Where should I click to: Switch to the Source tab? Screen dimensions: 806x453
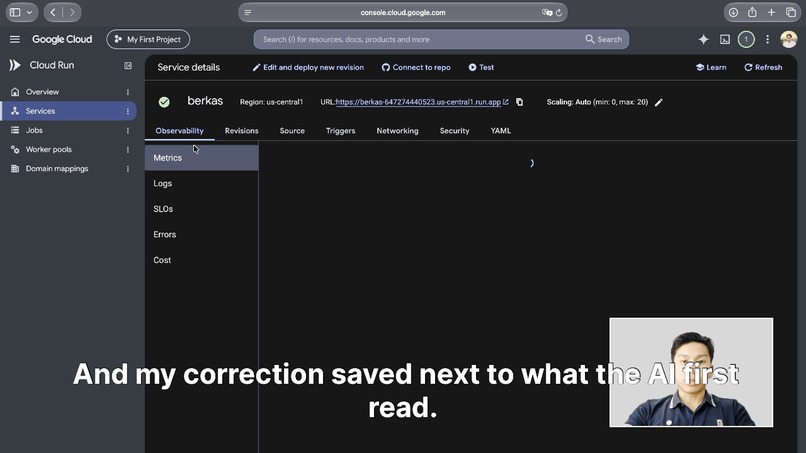292,131
